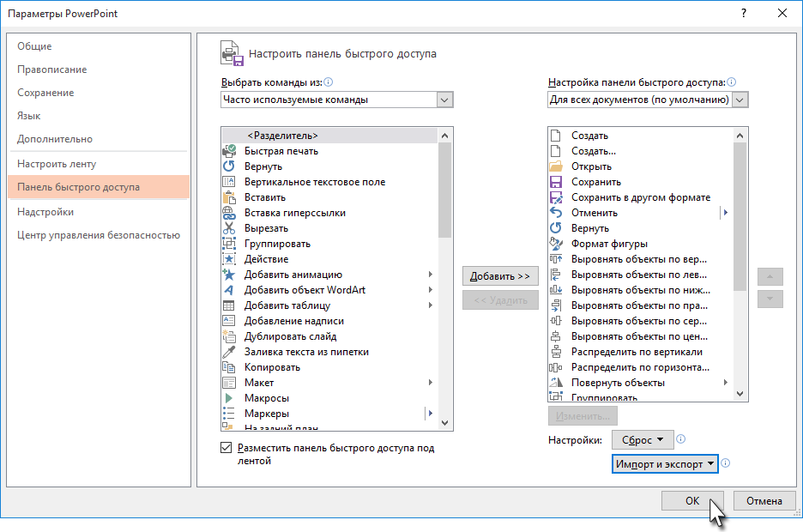803x532 pixels.
Task: Select Распределить по горизонта... item
Action: click(x=640, y=367)
